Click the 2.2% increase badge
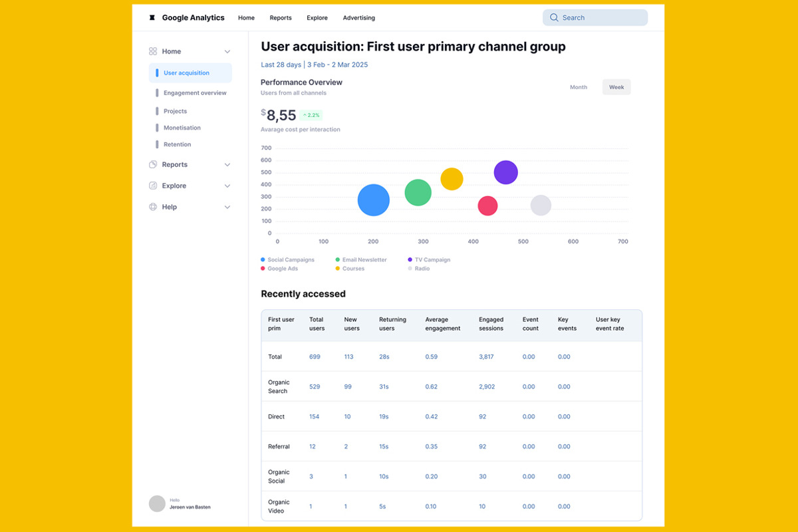The image size is (798, 532). pyautogui.click(x=311, y=115)
